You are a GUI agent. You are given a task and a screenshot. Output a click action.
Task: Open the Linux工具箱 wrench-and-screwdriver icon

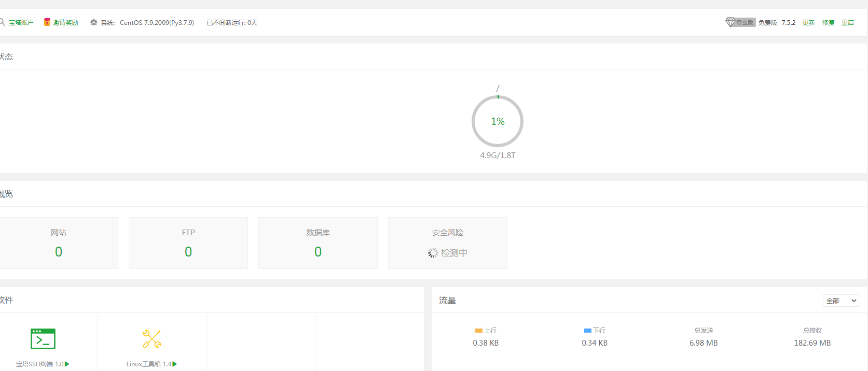click(x=152, y=339)
